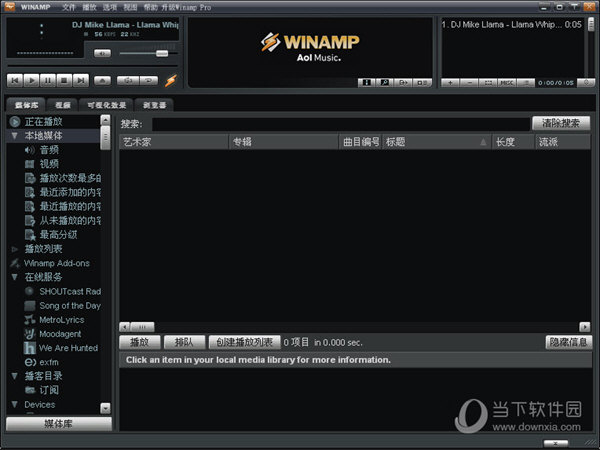The image size is (600, 450).
Task: Click the Play button
Action: point(31,80)
